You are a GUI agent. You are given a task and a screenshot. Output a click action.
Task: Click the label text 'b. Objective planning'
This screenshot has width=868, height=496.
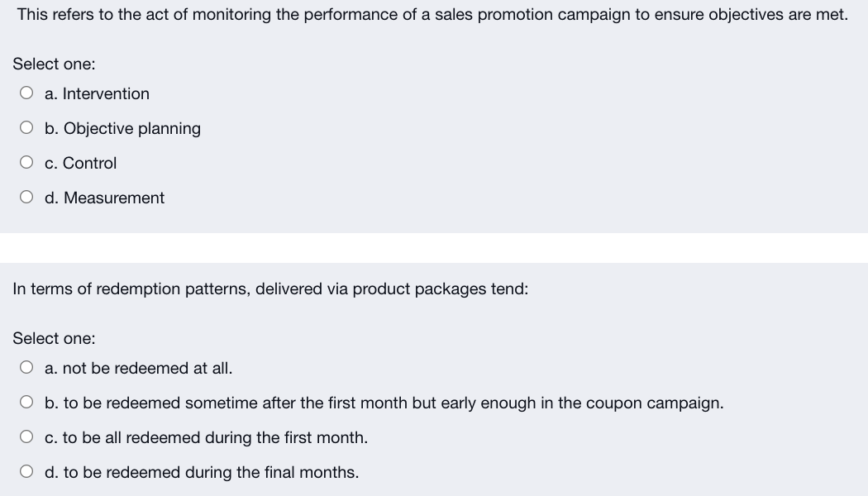(x=122, y=128)
